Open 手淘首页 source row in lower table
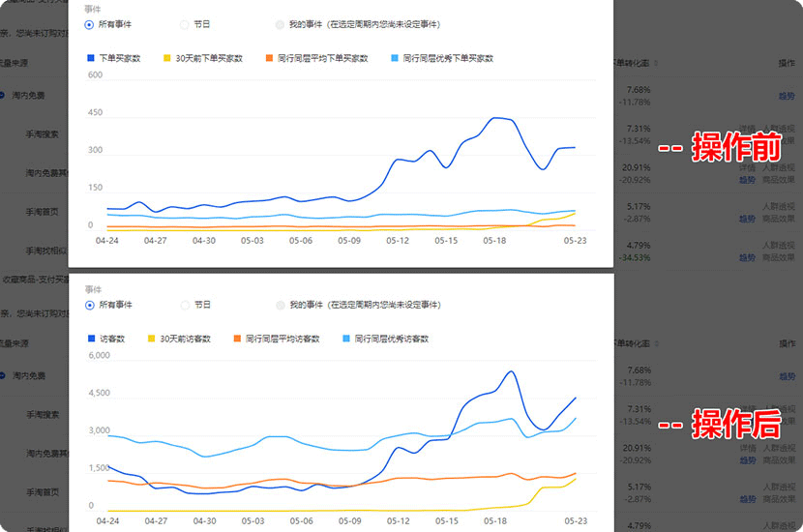 coord(43,492)
